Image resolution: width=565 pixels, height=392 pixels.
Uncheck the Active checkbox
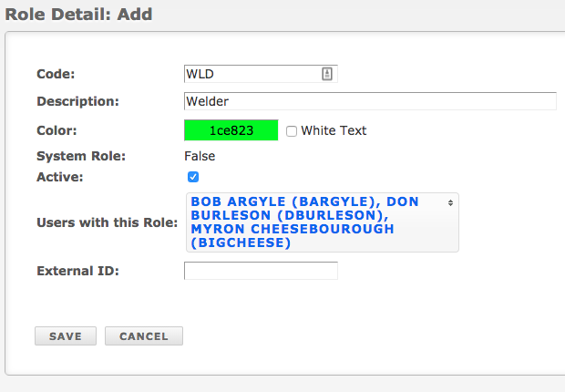pyautogui.click(x=193, y=177)
